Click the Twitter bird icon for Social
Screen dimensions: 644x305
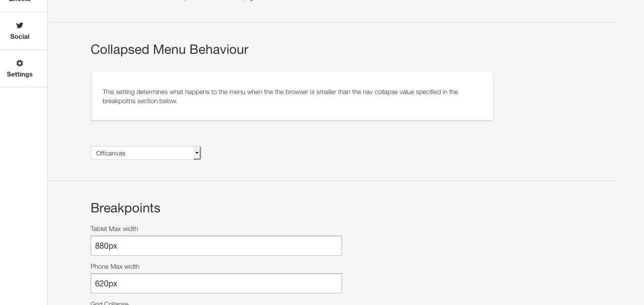coord(20,25)
